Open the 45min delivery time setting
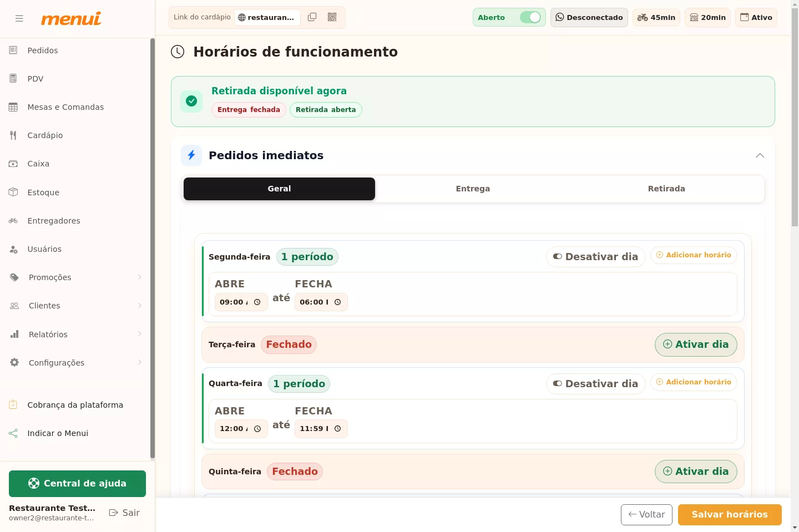The height and width of the screenshot is (532, 799). click(656, 17)
